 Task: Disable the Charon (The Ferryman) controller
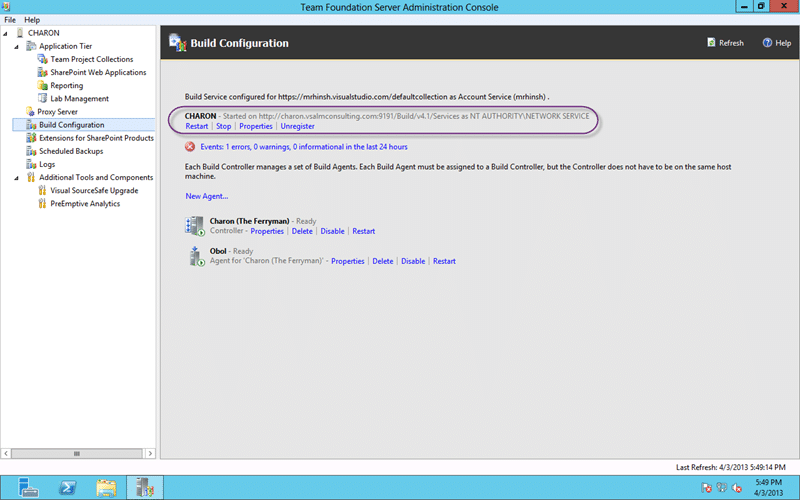tap(332, 231)
